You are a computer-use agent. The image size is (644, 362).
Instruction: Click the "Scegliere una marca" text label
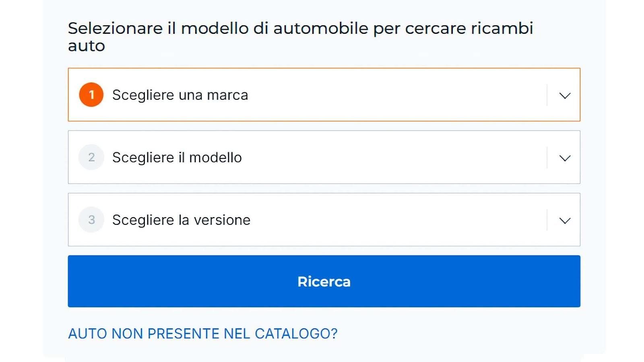180,95
